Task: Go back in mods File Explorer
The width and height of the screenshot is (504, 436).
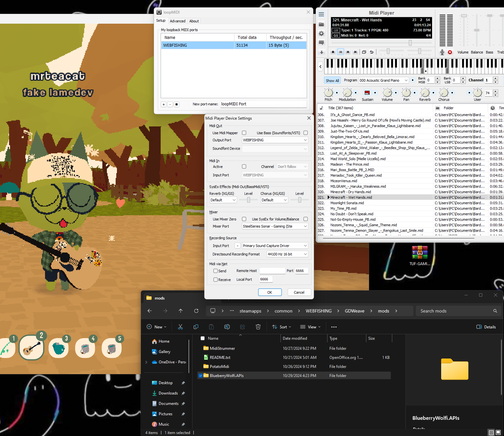Action: click(150, 311)
